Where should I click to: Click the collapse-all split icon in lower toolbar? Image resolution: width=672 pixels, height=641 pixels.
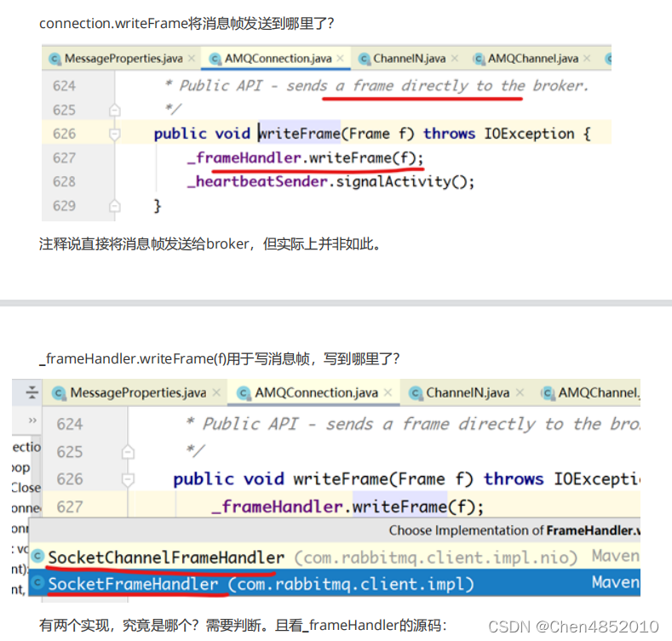click(32, 392)
